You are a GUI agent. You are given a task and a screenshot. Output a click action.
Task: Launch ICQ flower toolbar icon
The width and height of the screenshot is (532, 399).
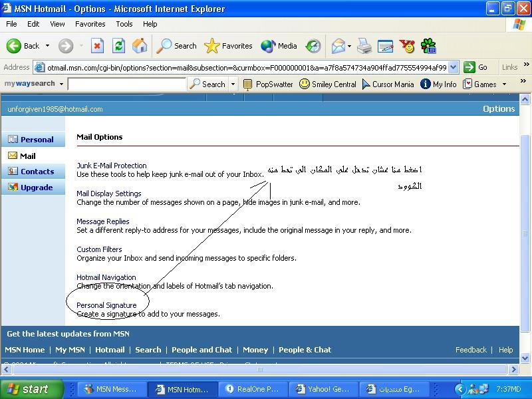click(428, 46)
